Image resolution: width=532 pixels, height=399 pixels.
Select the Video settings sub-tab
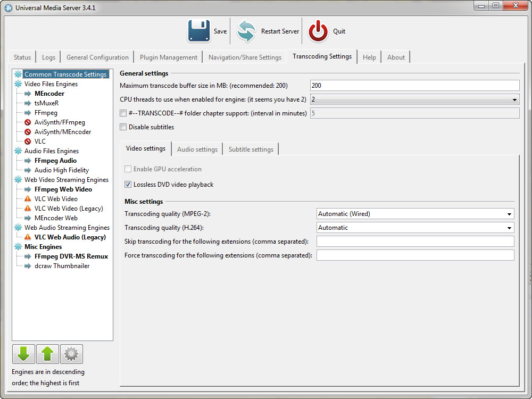pyautogui.click(x=146, y=148)
